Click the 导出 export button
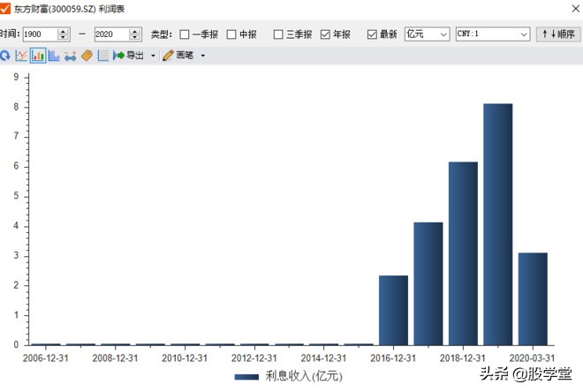 [129, 56]
